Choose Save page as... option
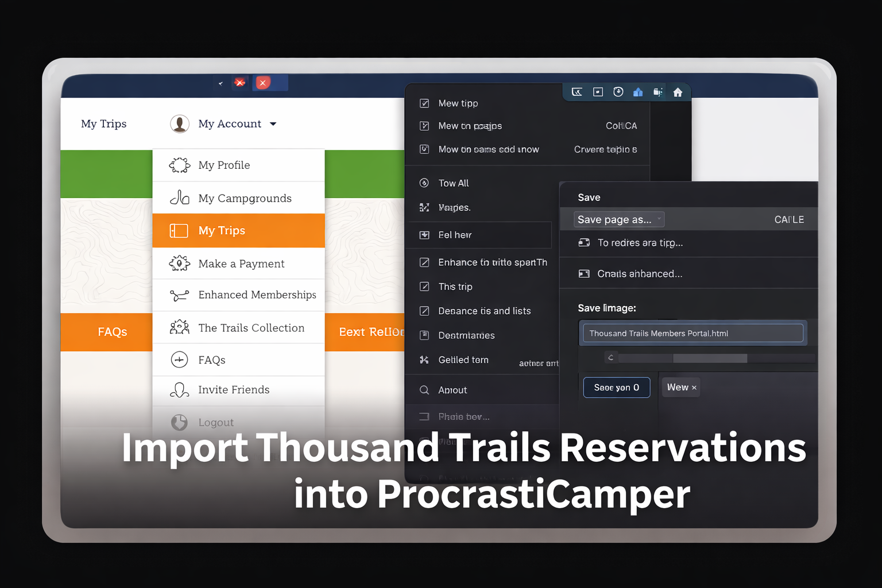The width and height of the screenshot is (882, 588). pos(619,219)
